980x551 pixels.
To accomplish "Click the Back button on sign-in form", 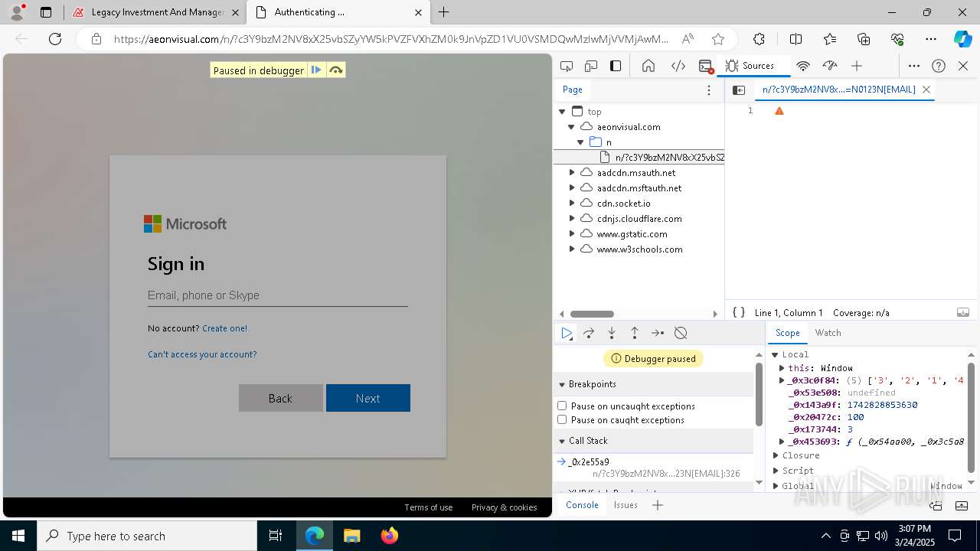I will (x=281, y=398).
